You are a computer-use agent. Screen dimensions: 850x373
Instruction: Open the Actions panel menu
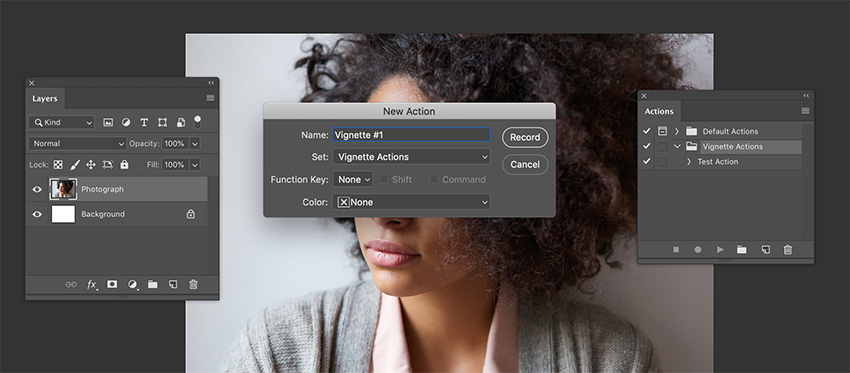point(806,111)
